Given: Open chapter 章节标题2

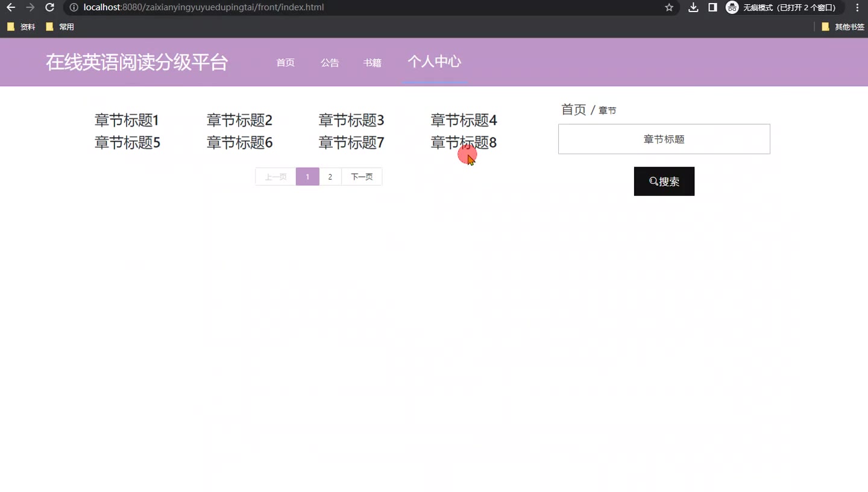Looking at the screenshot, I should (239, 121).
